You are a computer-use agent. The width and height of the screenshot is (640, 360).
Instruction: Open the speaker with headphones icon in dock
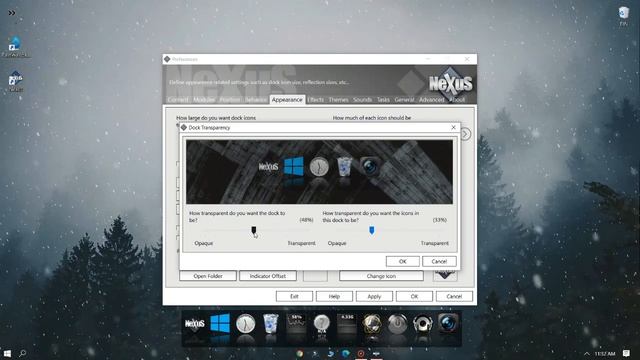point(422,324)
